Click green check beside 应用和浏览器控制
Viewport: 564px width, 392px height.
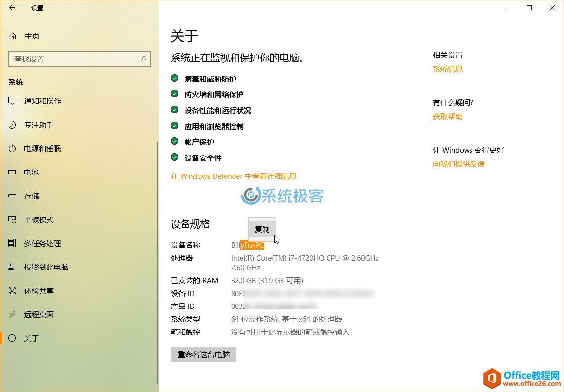click(175, 126)
